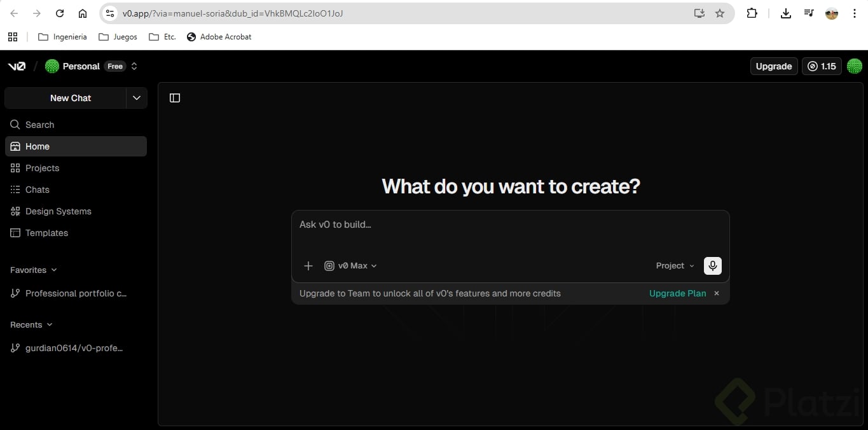Open the v0 Max model dropdown

click(350, 266)
